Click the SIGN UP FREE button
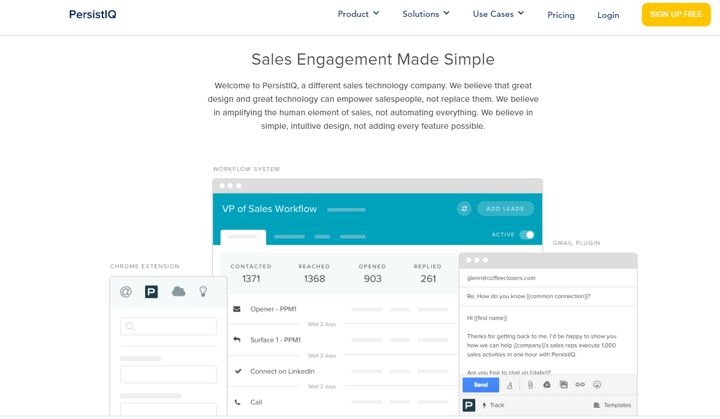The image size is (720, 419). tap(676, 14)
